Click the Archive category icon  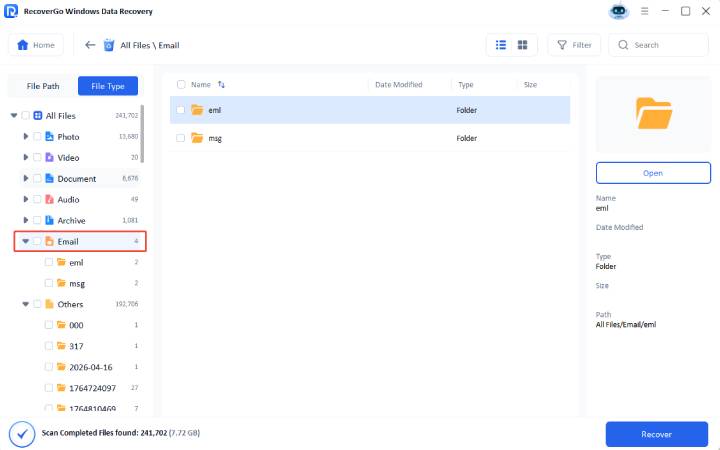(50, 220)
